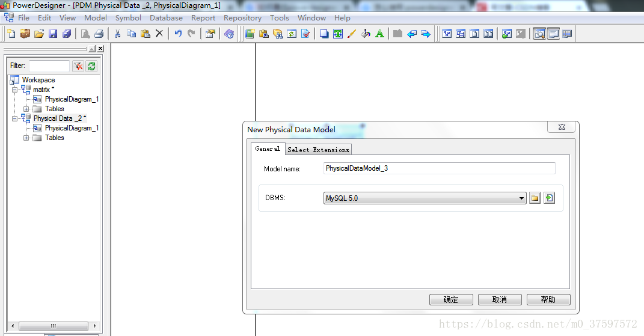Click the browser horizontal scrollbar thumb
Image resolution: width=644 pixels, height=336 pixels.
tap(54, 326)
